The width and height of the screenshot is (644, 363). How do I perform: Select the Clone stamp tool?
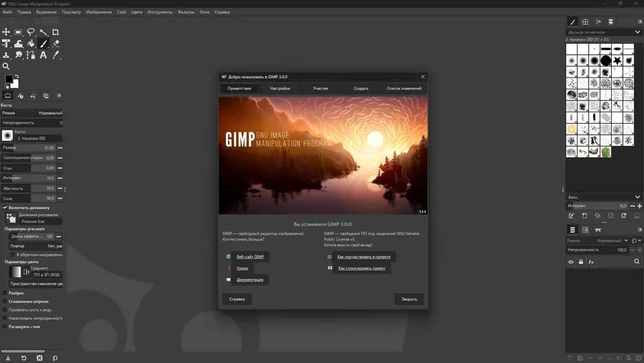[x=6, y=55]
